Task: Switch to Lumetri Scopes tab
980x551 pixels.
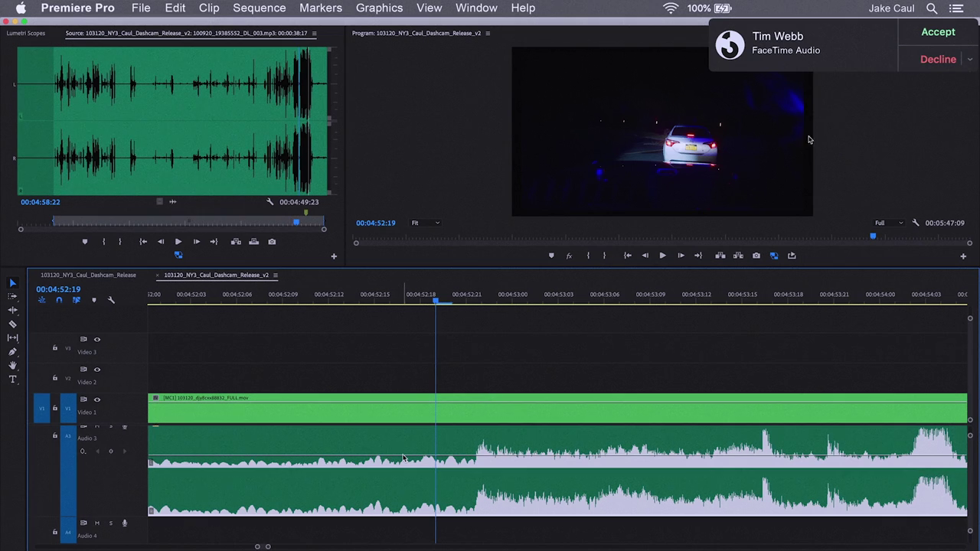Action: 26,33
